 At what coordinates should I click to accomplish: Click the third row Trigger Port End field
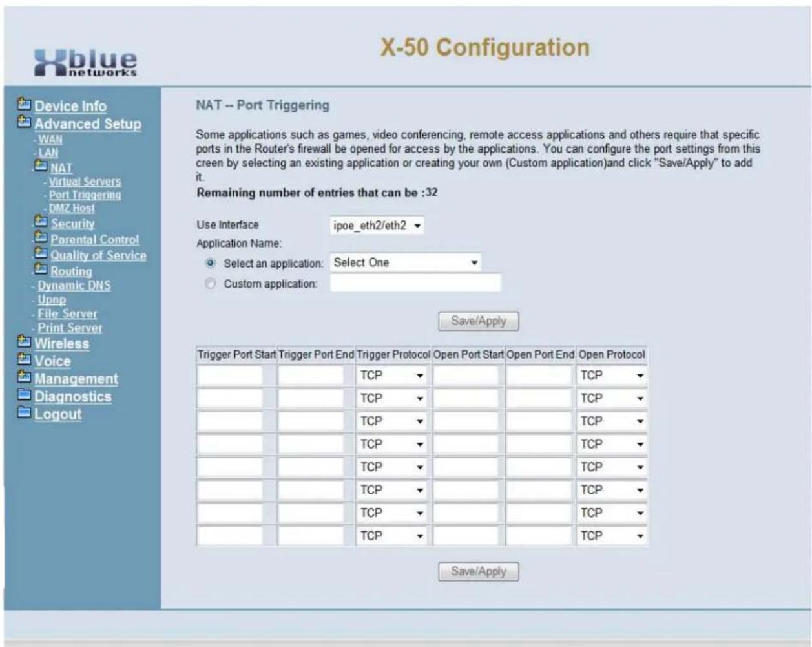click(311, 421)
